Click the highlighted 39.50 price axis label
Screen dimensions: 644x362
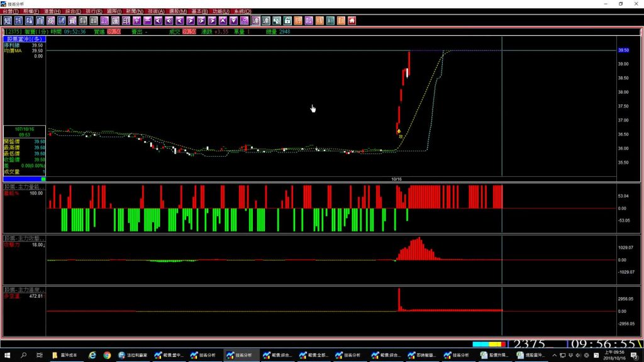point(623,50)
